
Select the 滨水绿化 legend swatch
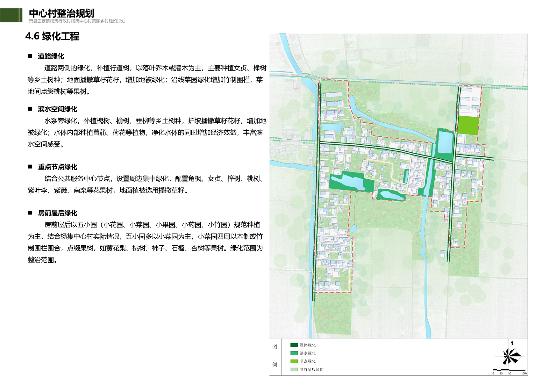[x=294, y=353]
